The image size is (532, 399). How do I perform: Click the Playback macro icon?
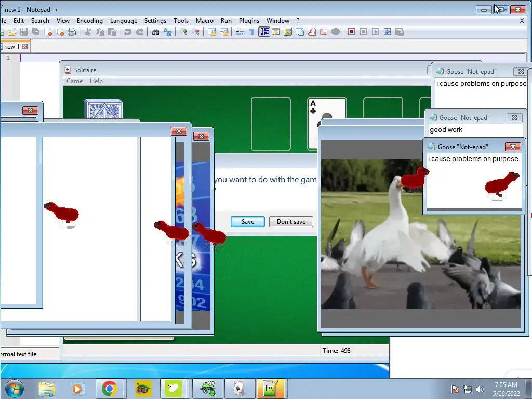point(375,32)
